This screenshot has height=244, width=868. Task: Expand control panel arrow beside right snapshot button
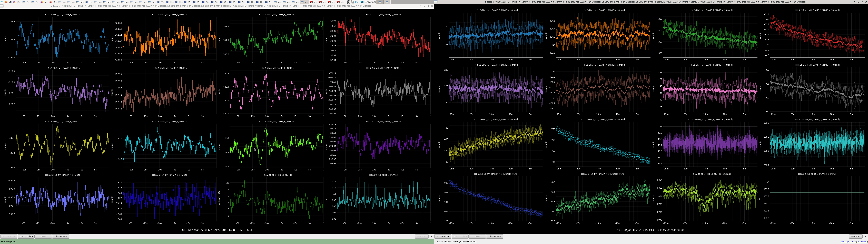[x=865, y=237]
